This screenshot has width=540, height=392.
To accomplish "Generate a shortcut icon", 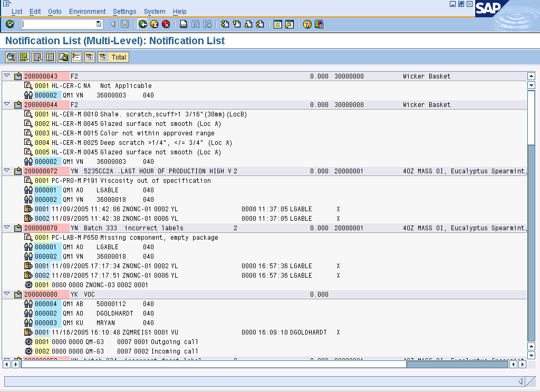I will click(290, 24).
